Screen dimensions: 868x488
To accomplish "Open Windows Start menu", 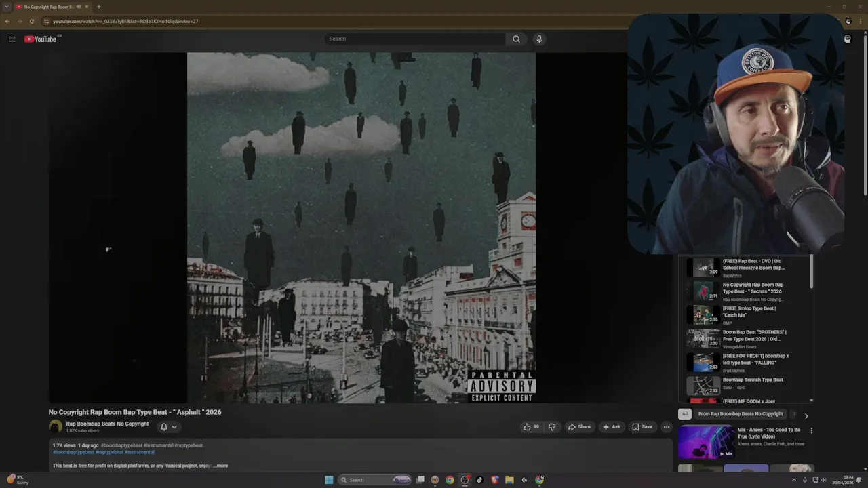I will pyautogui.click(x=329, y=480).
